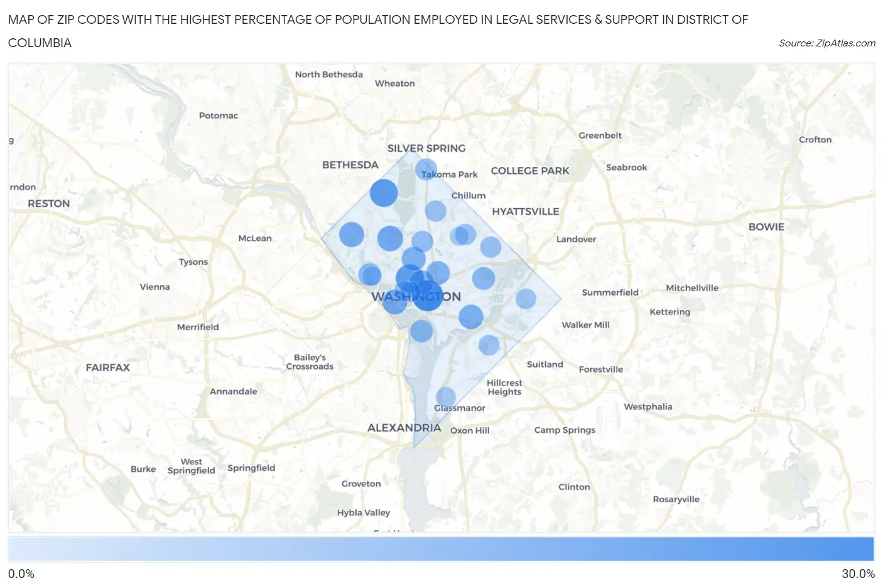This screenshot has height=588, width=883.
Task: Click the Tysons map label
Action: point(193,262)
